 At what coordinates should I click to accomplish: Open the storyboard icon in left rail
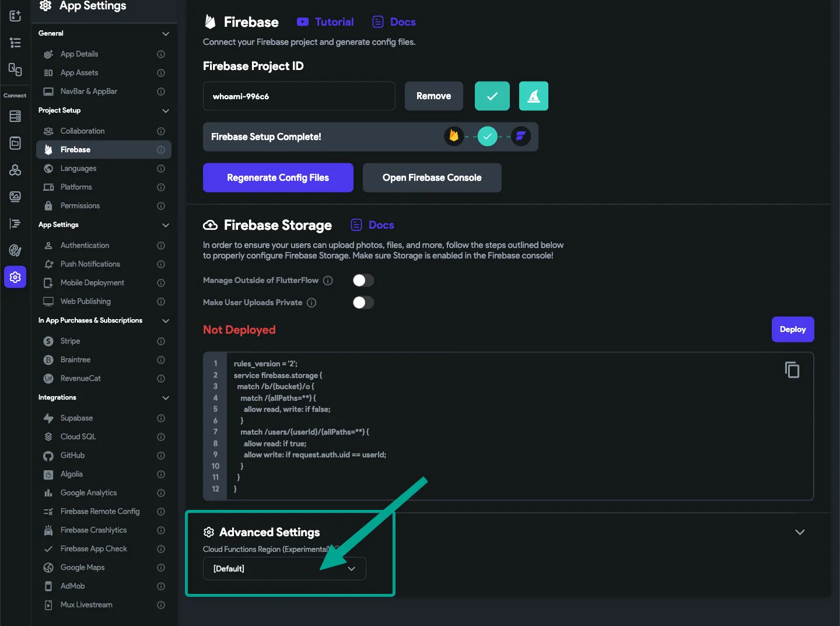(x=15, y=69)
